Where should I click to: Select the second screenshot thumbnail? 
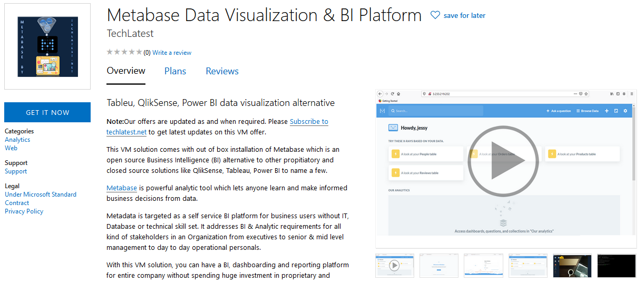coord(439,265)
